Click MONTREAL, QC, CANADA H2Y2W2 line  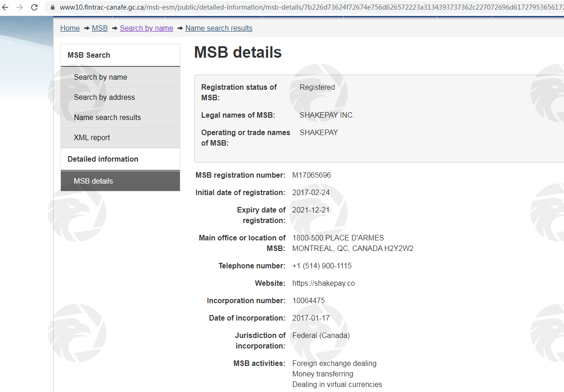pyautogui.click(x=353, y=248)
